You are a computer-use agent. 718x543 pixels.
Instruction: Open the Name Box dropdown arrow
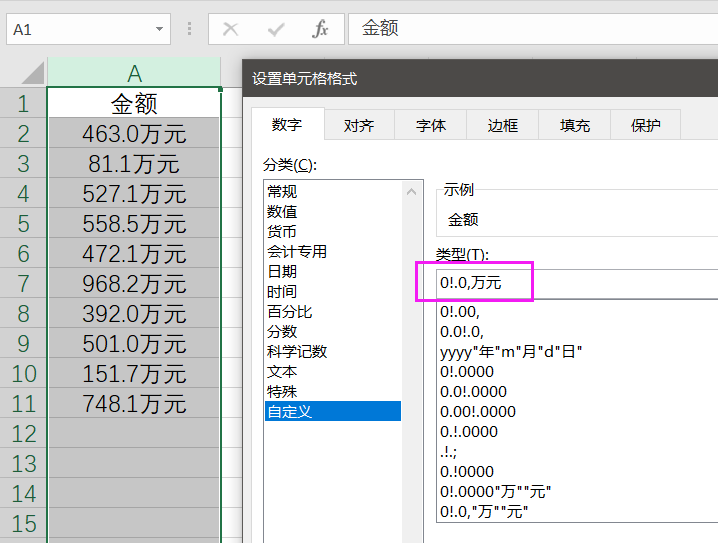[159, 29]
